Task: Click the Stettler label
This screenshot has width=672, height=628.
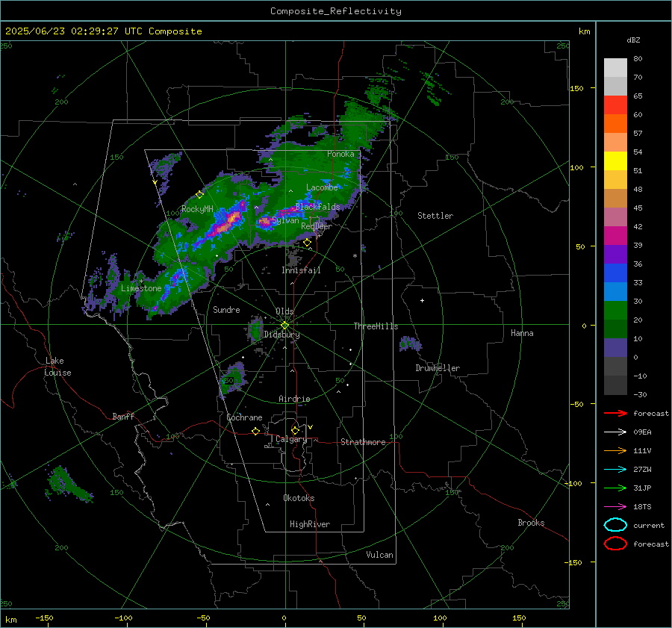Action: point(435,216)
